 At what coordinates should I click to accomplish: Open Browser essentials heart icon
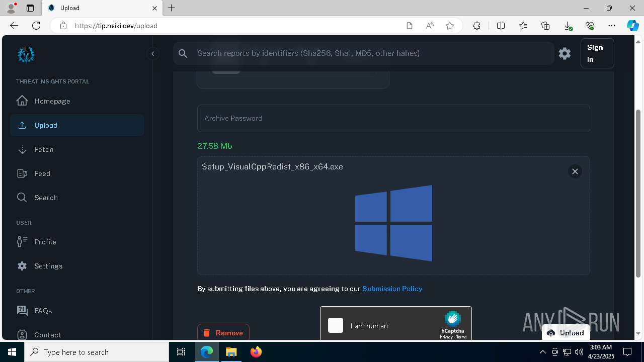click(x=590, y=26)
